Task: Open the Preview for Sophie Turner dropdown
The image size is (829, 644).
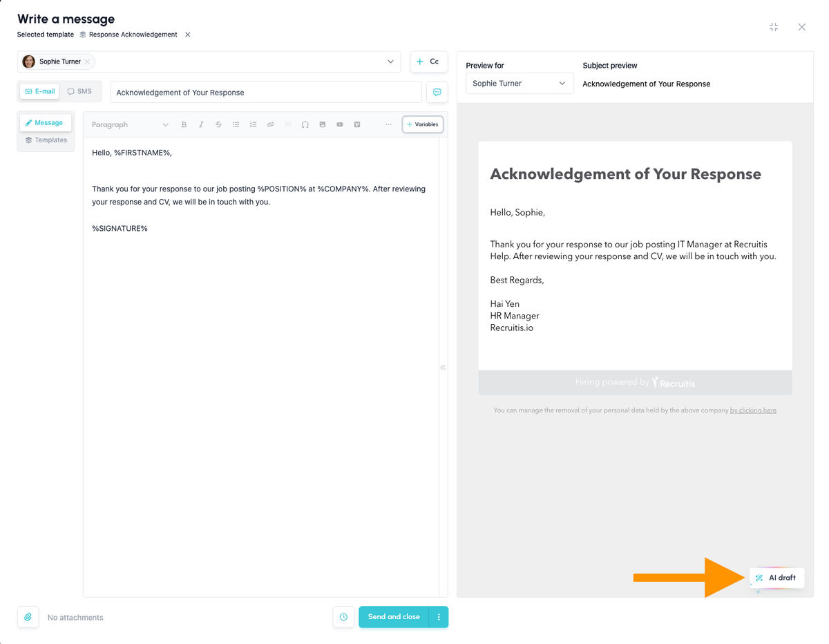Action: tap(520, 83)
